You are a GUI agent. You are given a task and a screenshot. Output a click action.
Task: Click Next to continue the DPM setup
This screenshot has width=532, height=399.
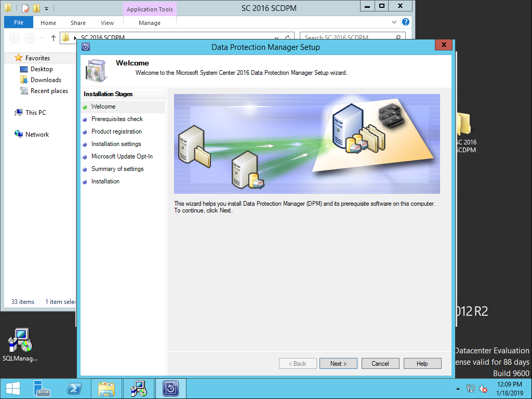pos(338,363)
